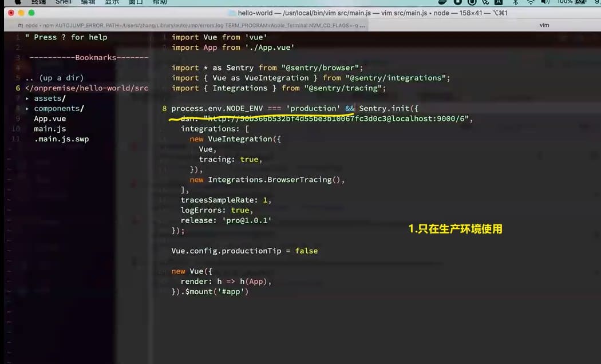
Task: Open the Wi-Fi status menu
Action: coord(530,2)
